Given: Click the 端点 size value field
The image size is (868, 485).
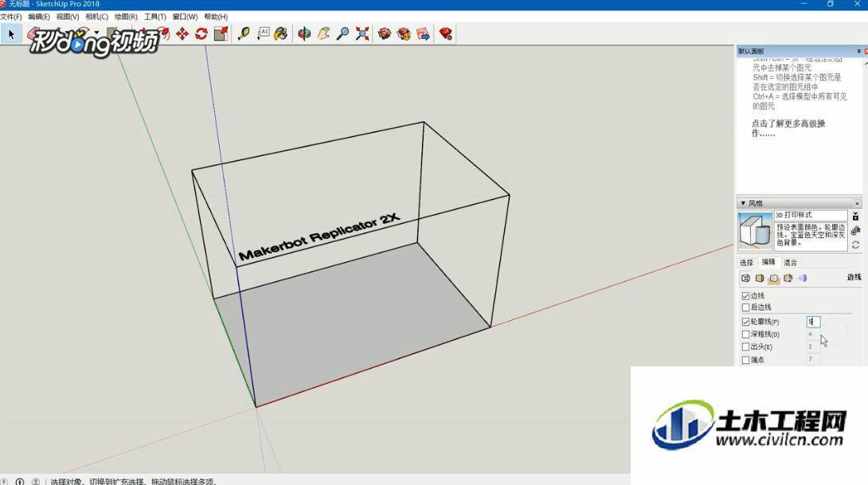Looking at the screenshot, I should coord(813,359).
